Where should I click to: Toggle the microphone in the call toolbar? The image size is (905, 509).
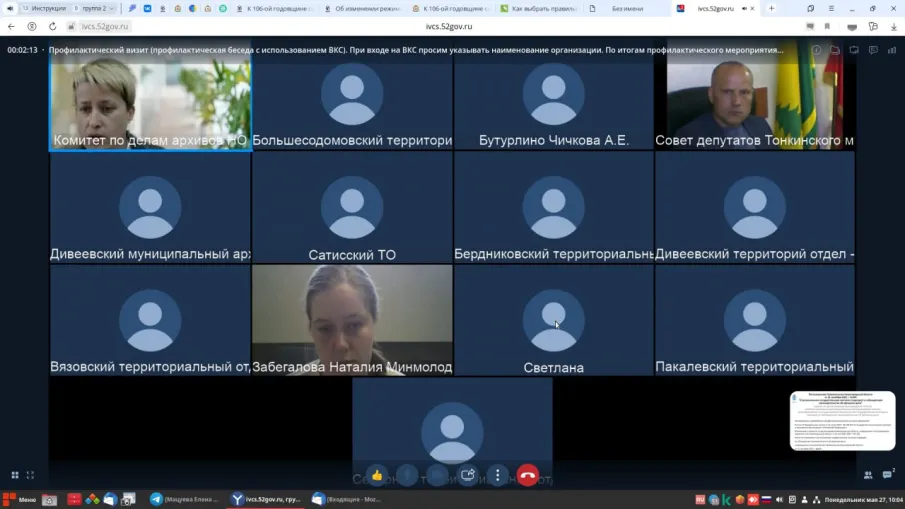pyautogui.click(x=407, y=476)
